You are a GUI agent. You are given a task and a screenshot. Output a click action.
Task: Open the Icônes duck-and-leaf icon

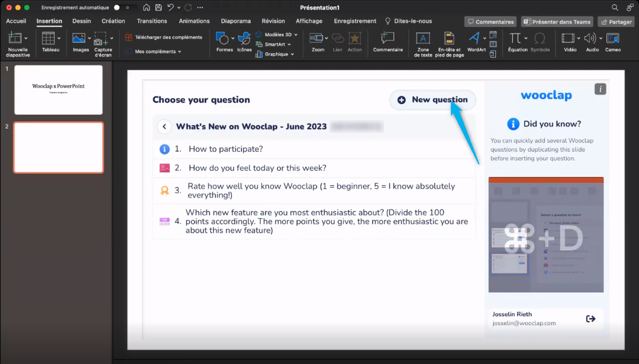(x=244, y=38)
